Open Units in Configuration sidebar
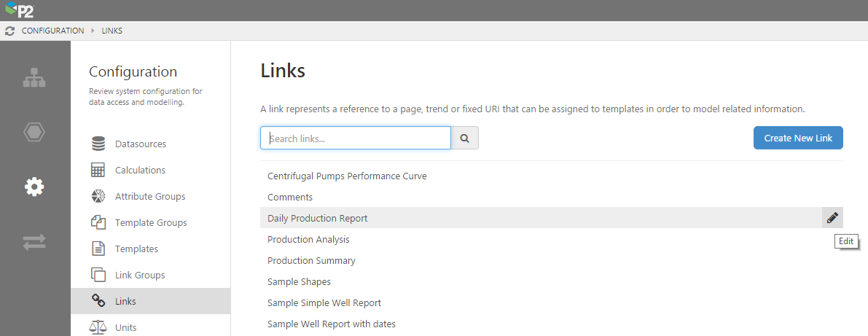 coord(125,327)
